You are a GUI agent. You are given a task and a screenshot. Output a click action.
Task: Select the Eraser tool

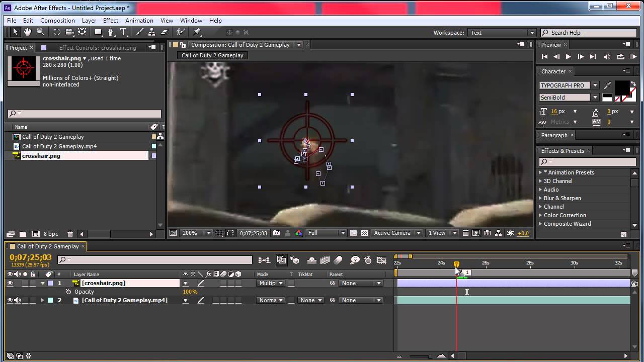pos(164,32)
